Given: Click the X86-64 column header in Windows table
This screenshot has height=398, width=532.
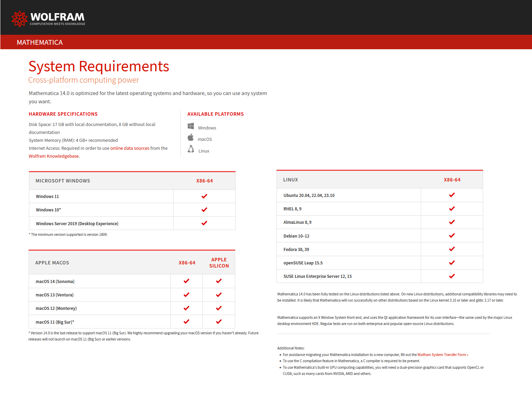Looking at the screenshot, I should (x=205, y=181).
